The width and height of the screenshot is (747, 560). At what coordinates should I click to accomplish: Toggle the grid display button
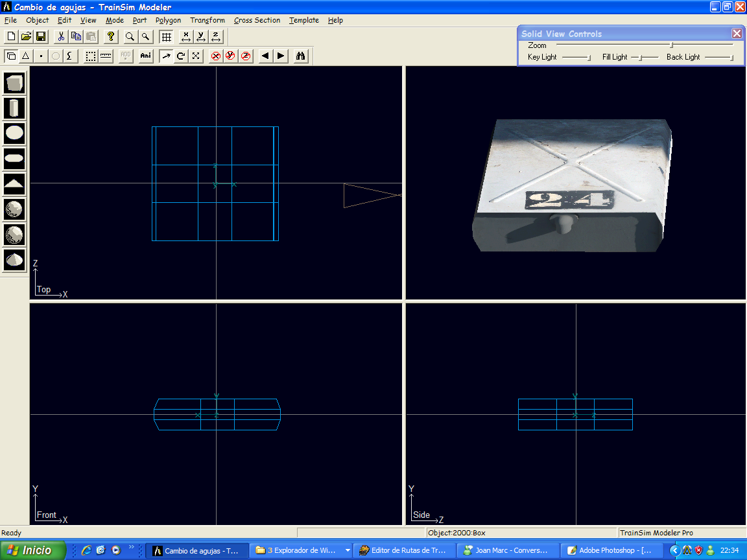tap(167, 36)
